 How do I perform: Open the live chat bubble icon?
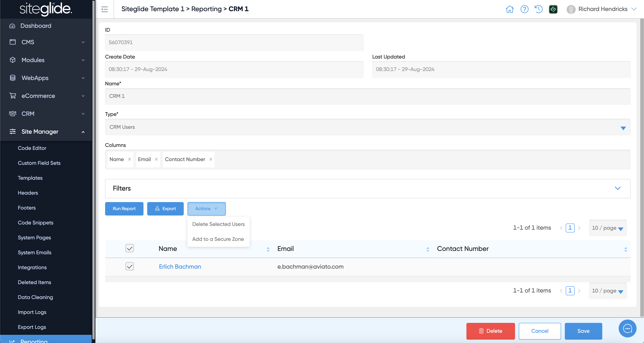click(627, 328)
